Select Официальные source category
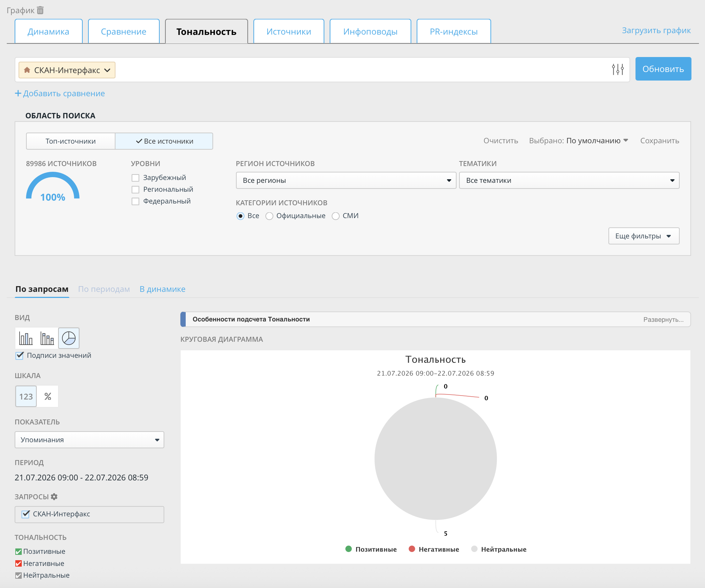705x588 pixels. pyautogui.click(x=269, y=216)
